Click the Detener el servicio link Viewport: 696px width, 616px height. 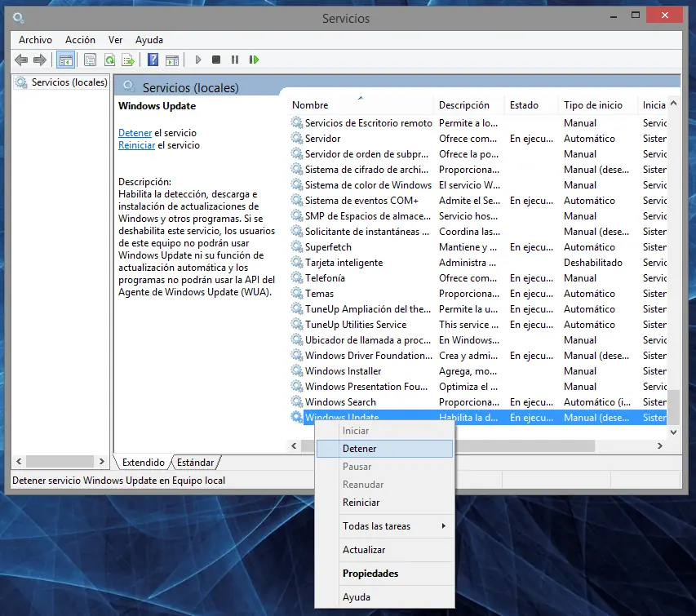click(x=135, y=133)
